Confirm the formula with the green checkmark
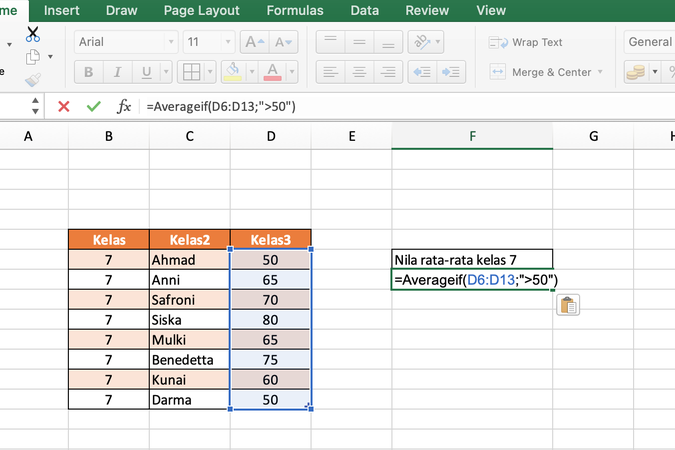 93,106
